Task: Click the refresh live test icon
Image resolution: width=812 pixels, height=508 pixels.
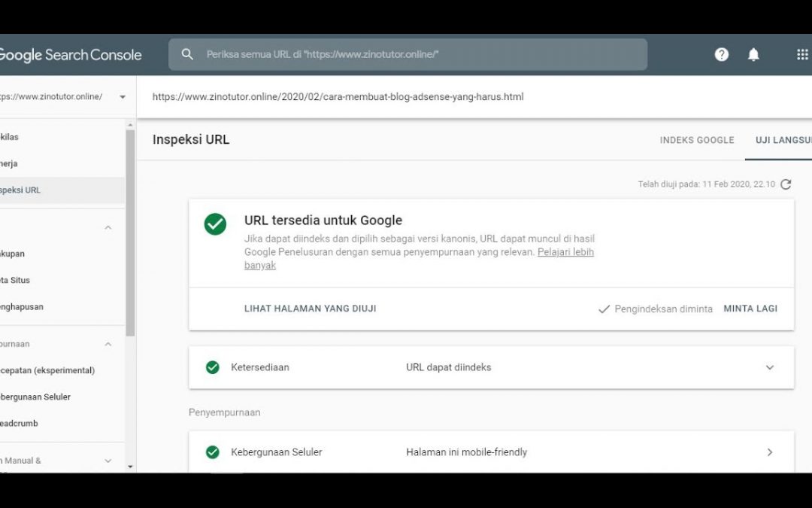Action: click(786, 184)
